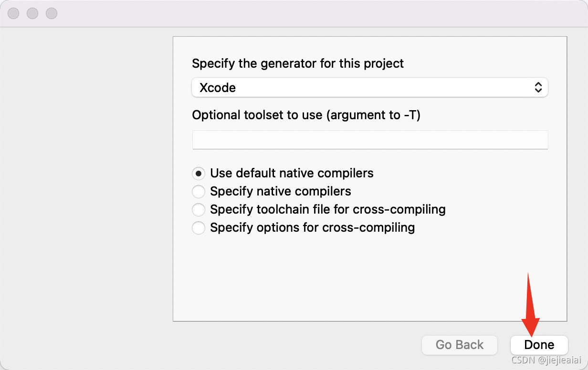This screenshot has height=370, width=588.
Task: Minimize the dialog with the middle window button
Action: click(32, 13)
